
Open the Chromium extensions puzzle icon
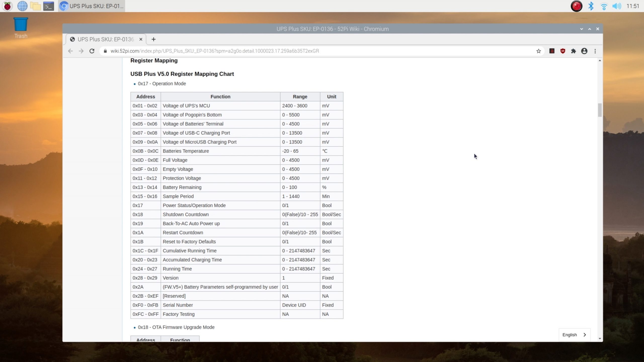pos(573,51)
